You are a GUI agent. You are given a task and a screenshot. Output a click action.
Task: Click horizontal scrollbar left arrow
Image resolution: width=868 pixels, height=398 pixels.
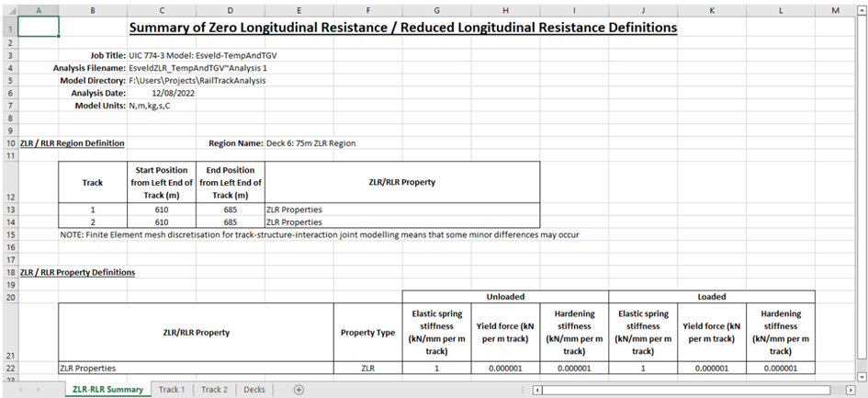pyautogui.click(x=536, y=390)
